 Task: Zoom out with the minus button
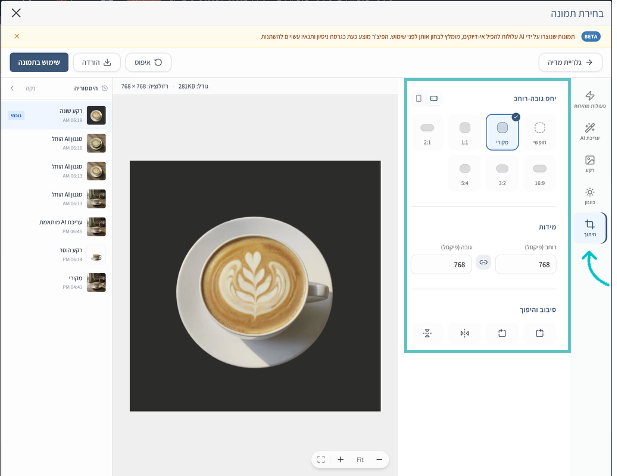pyautogui.click(x=379, y=459)
